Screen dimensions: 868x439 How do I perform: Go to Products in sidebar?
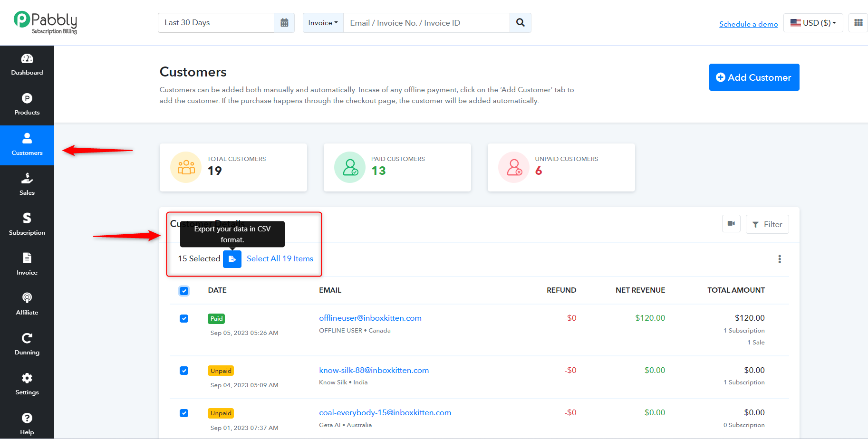click(x=27, y=105)
